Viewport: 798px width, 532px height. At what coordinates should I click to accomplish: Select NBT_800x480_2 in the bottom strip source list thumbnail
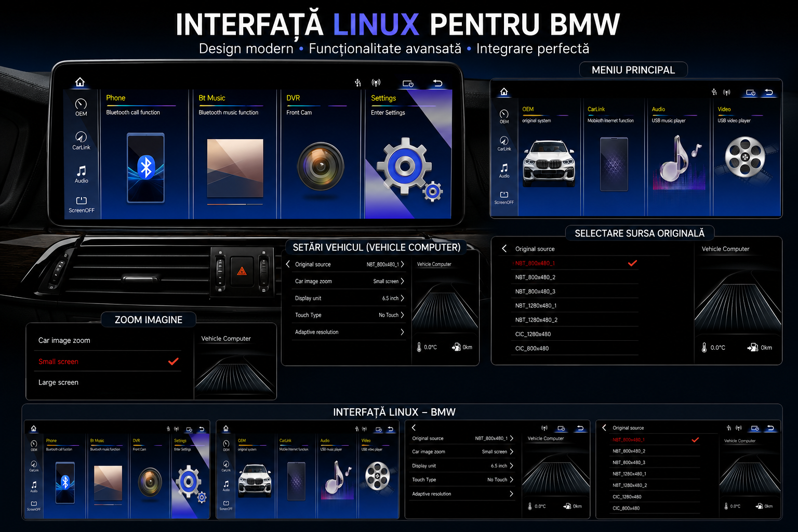(x=656, y=451)
